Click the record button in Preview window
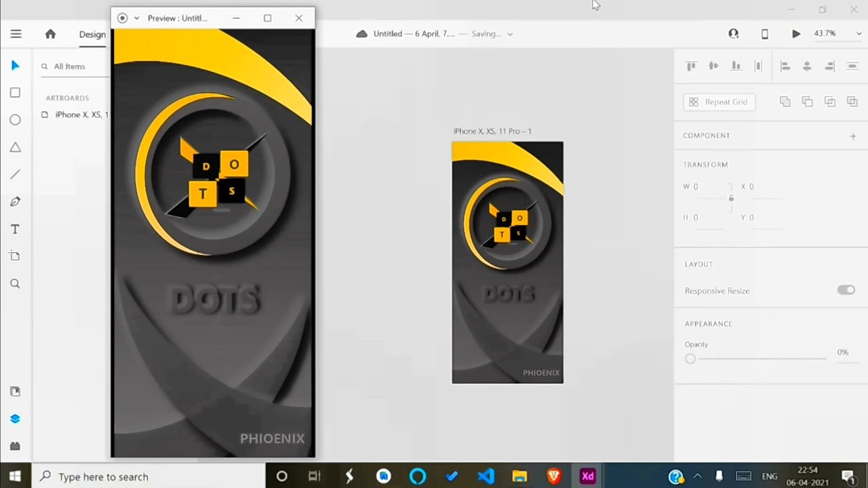This screenshot has height=488, width=868. (122, 18)
